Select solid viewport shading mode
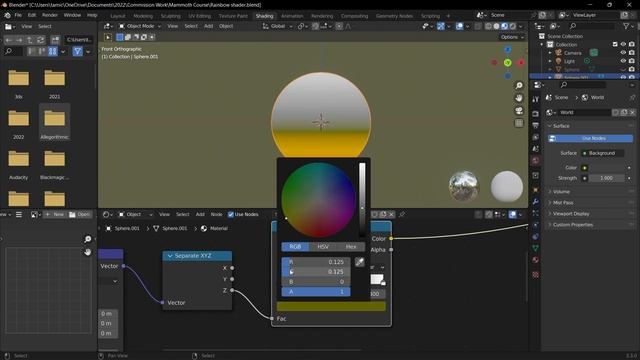The height and width of the screenshot is (360, 640). tap(496, 26)
